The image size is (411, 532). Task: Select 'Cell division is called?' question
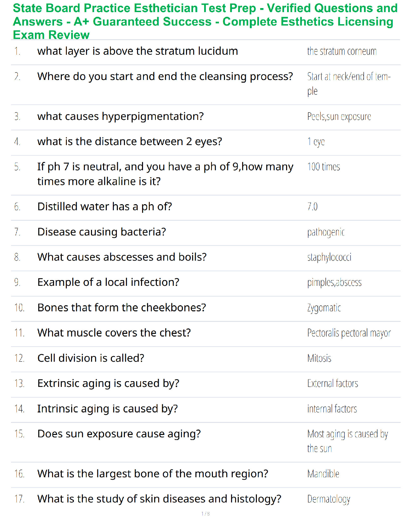[x=91, y=358]
